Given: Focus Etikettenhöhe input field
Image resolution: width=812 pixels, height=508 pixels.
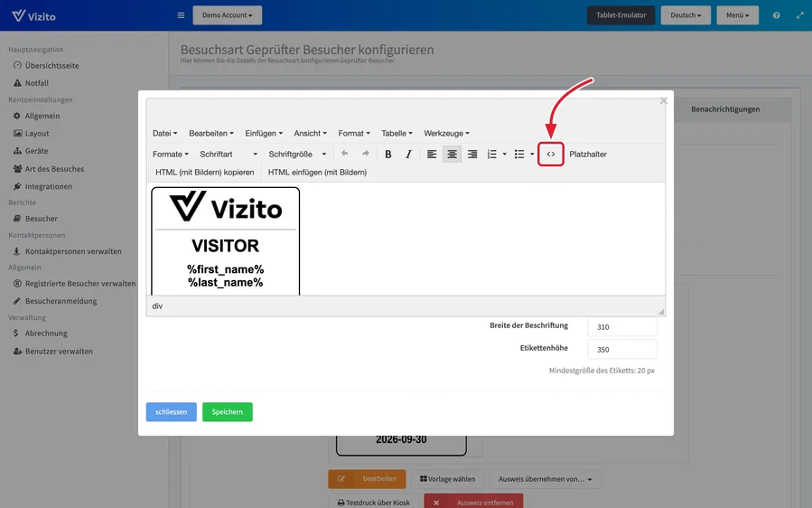Looking at the screenshot, I should [622, 350].
